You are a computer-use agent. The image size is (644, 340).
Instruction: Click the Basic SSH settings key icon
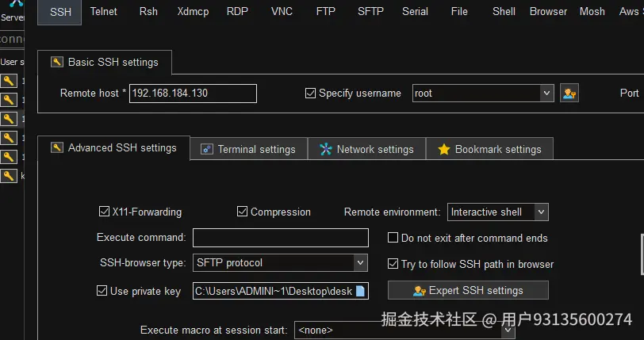[x=57, y=62]
